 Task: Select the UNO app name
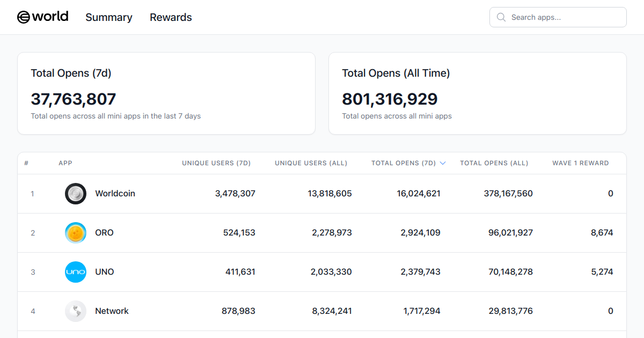click(x=105, y=272)
